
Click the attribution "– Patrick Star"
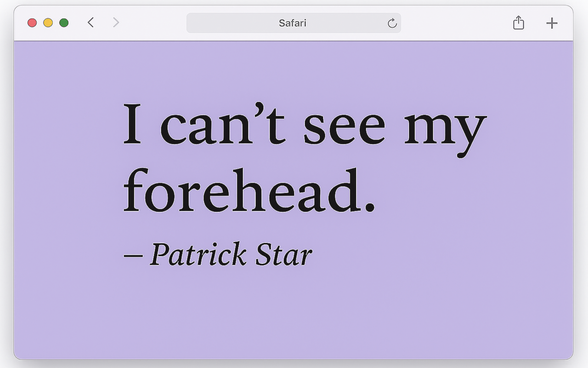coord(218,254)
